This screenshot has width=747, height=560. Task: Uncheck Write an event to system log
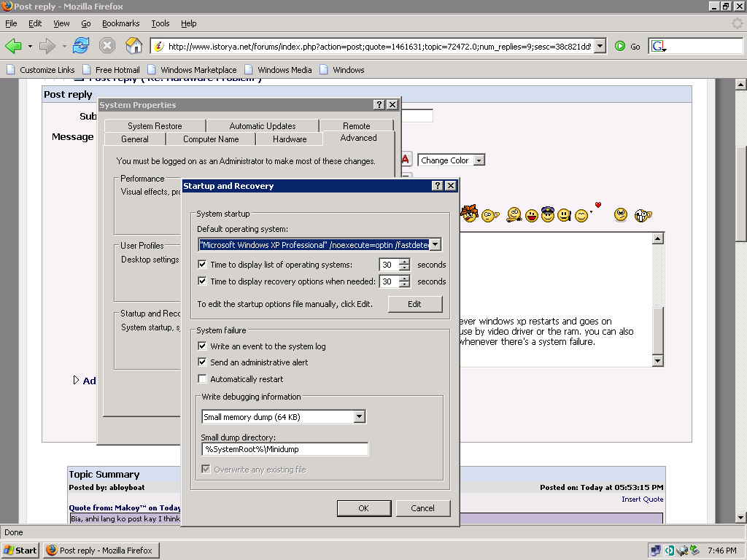[x=203, y=346]
